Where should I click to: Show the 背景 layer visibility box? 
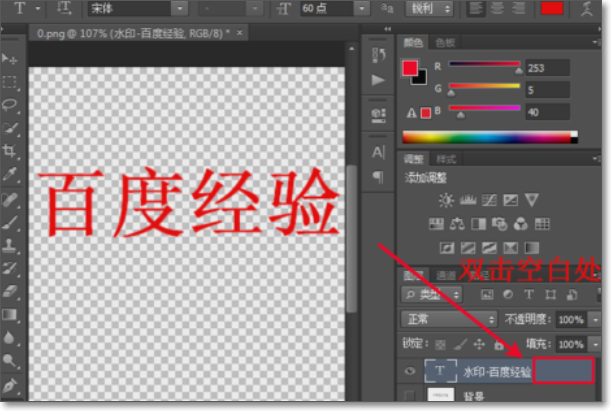tap(410, 396)
